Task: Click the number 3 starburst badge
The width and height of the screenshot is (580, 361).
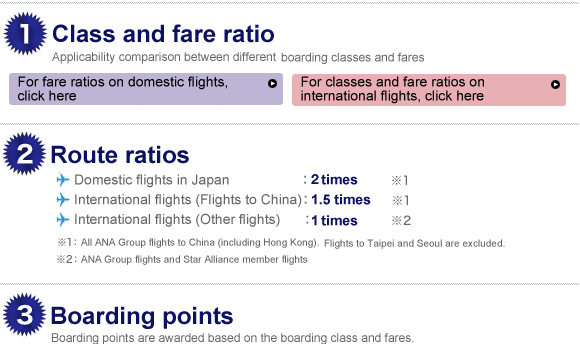Action: (x=24, y=314)
